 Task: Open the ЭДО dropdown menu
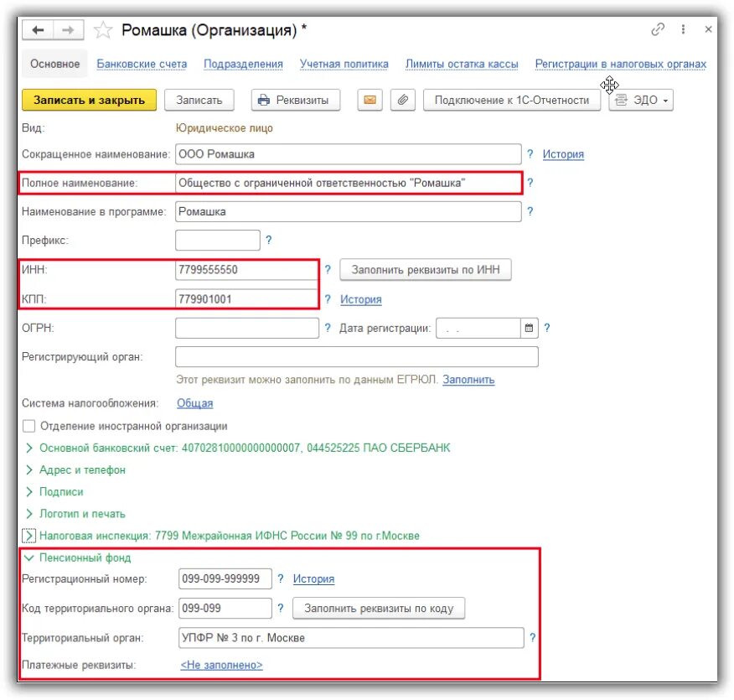(641, 100)
